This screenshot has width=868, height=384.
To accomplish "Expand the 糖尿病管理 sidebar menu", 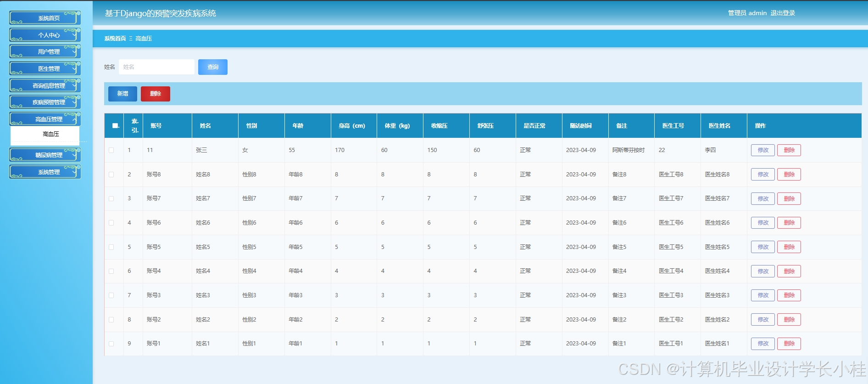I will [x=45, y=155].
